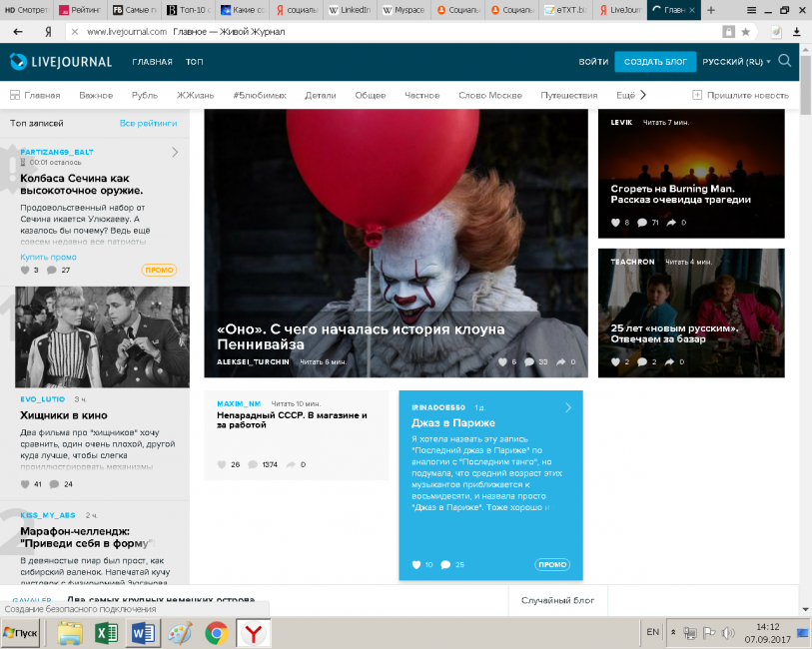Open the Русский (RU) language dropdown

736,62
